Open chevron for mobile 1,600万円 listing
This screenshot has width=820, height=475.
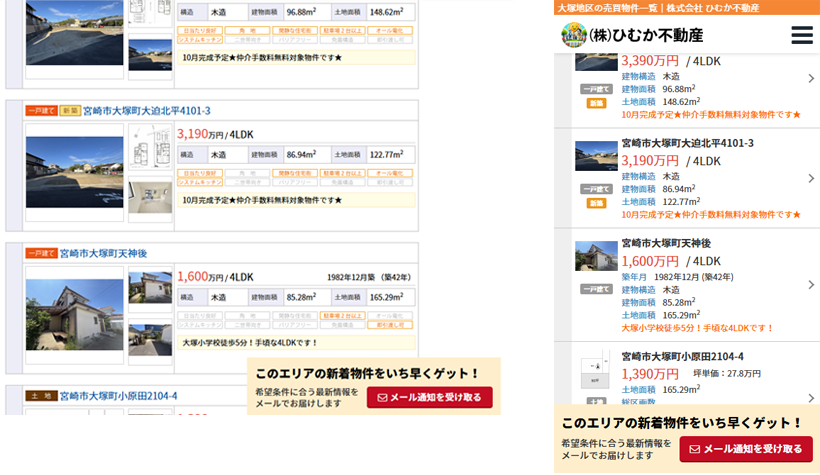[x=811, y=285]
